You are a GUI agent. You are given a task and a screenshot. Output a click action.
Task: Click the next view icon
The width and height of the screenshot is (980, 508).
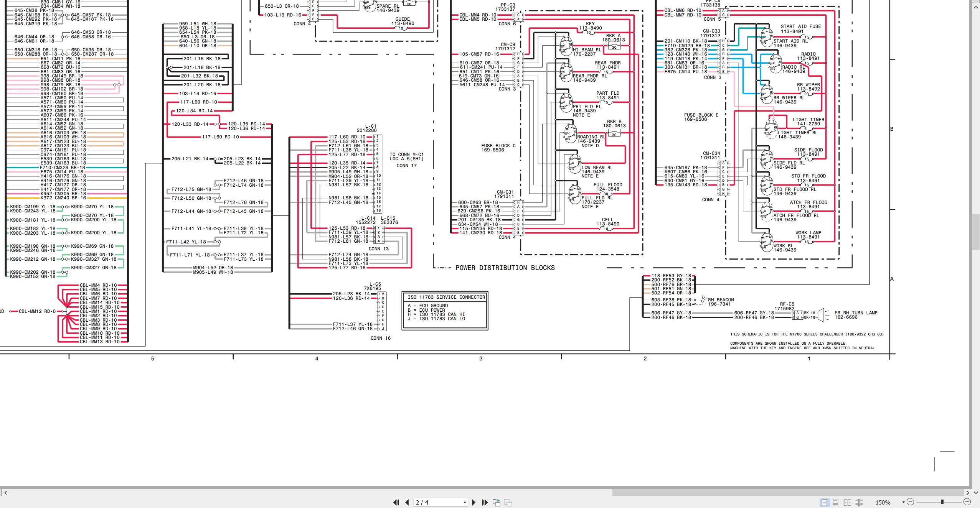tap(508, 502)
